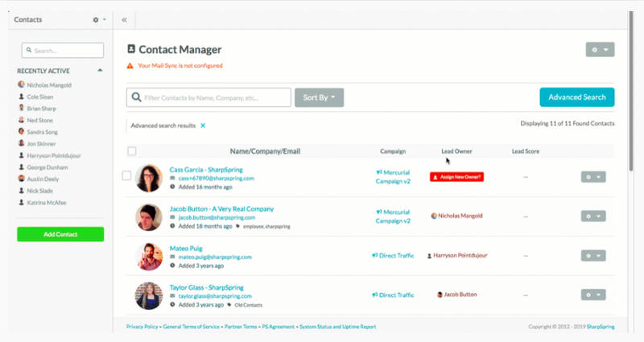Click the Filter Contacts search field
This screenshot has width=644, height=342.
point(208,97)
